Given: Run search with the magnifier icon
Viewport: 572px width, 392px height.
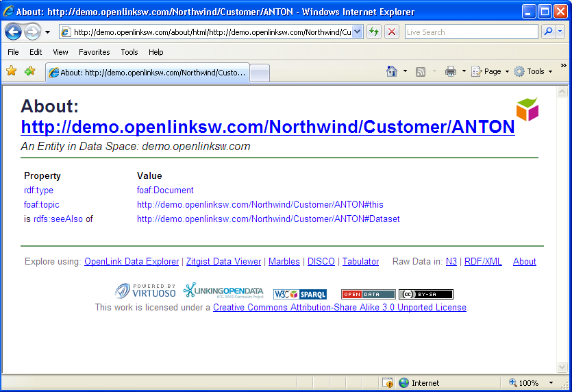Looking at the screenshot, I should tap(548, 32).
